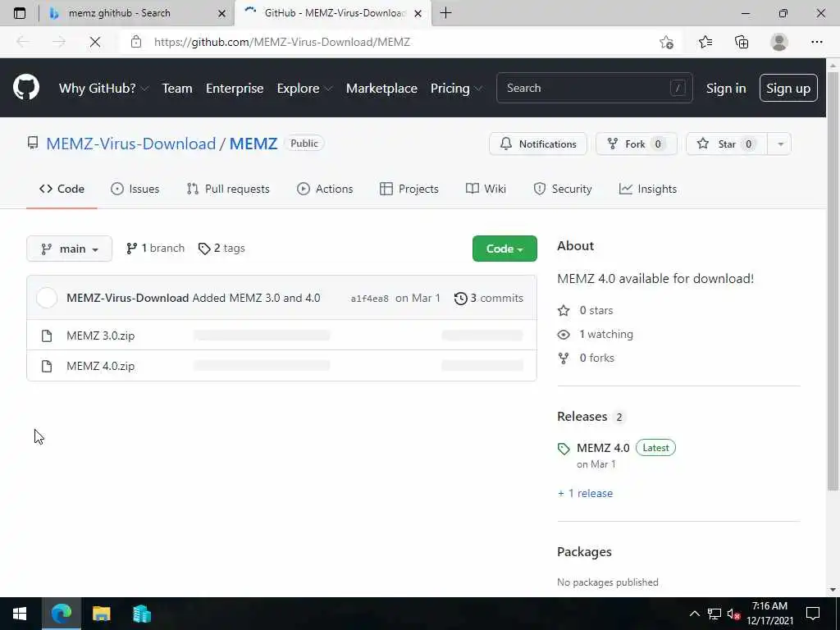Viewport: 840px width, 630px height.
Task: Click Edge icon in taskbar
Action: tap(61, 614)
